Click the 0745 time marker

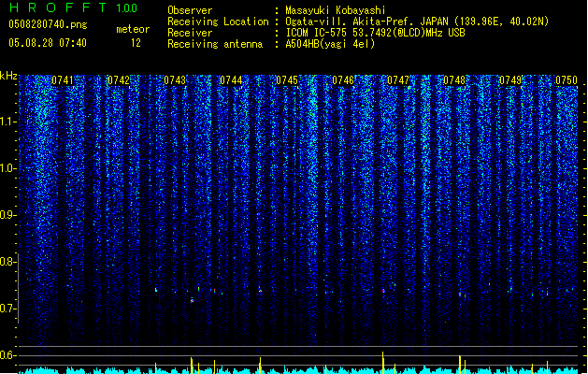[x=287, y=80]
